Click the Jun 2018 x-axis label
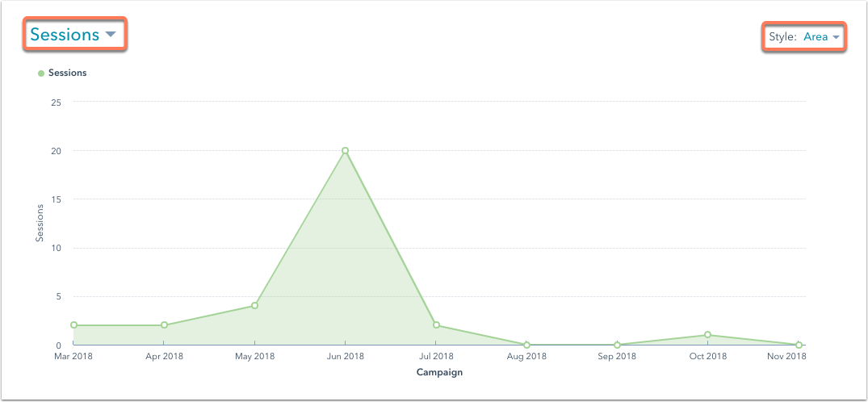 (x=345, y=355)
